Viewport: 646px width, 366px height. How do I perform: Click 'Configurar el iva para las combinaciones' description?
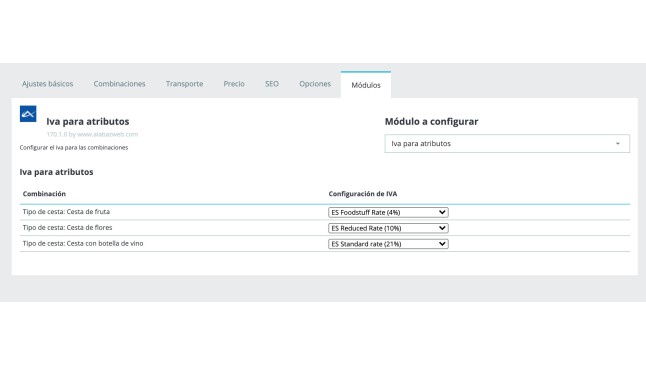74,148
